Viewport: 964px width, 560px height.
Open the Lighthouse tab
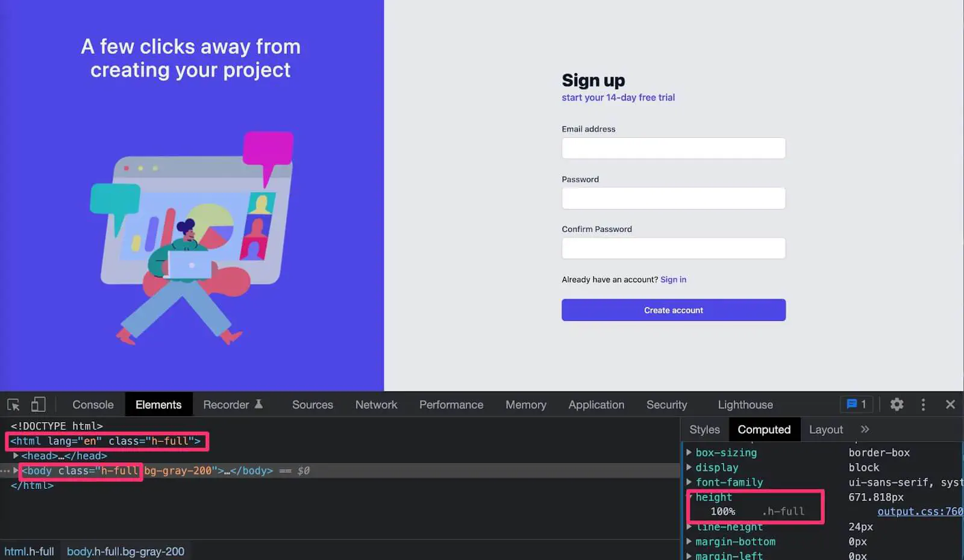[745, 405]
